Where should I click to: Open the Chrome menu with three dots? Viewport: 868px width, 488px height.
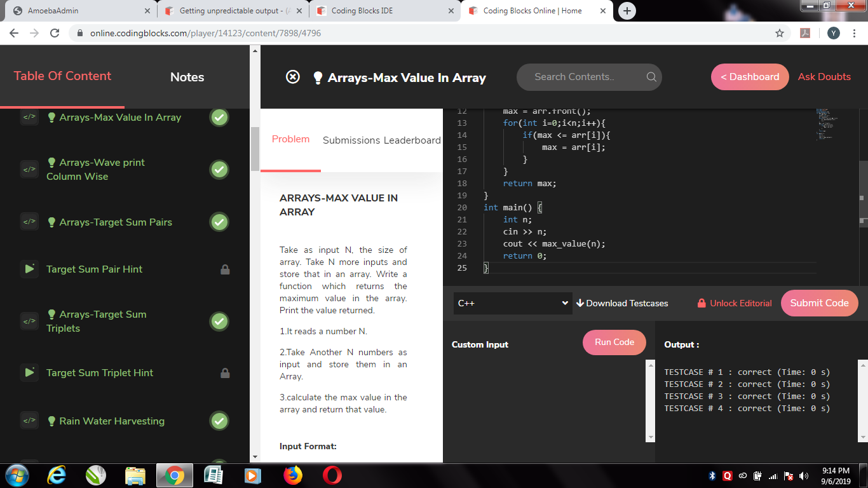coord(855,33)
